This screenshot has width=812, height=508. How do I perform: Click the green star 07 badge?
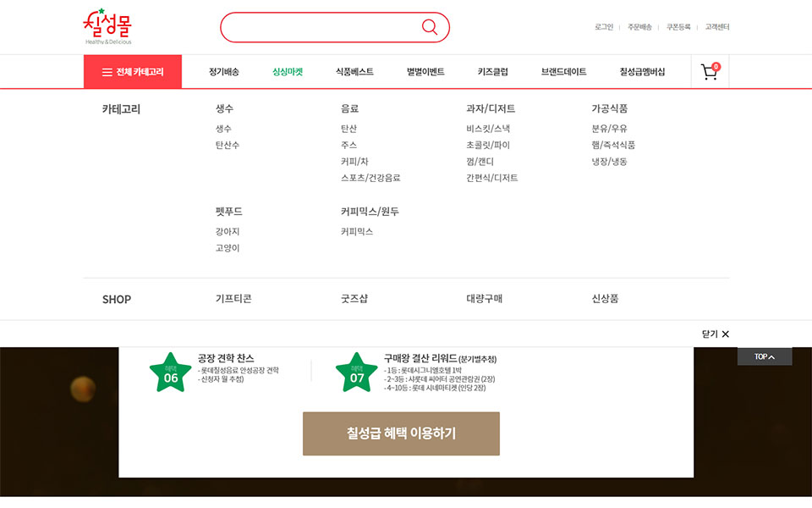point(357,372)
